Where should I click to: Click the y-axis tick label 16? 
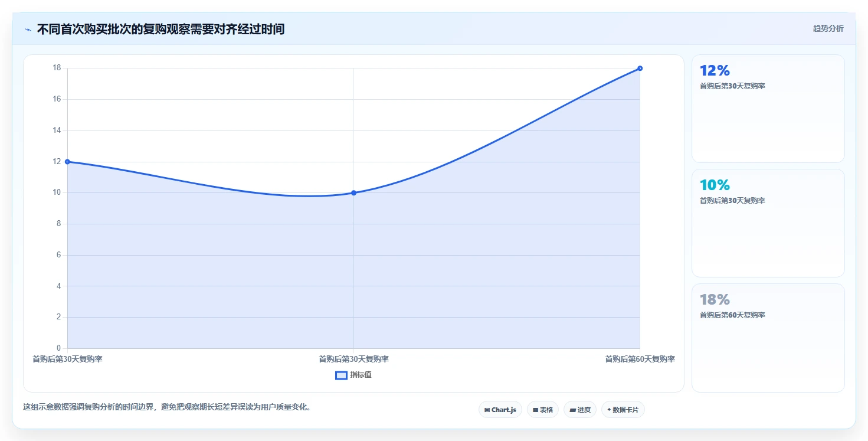coord(57,99)
